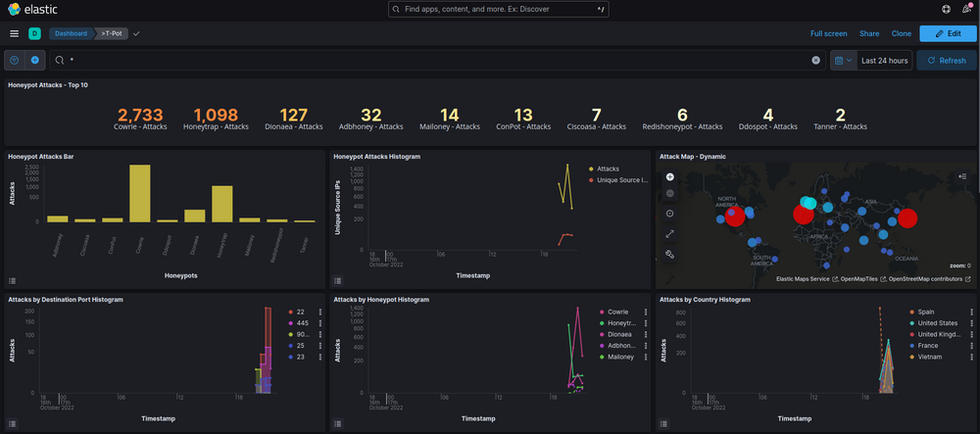The height and width of the screenshot is (434, 980).
Task: Click the 14 Mailoney attacks metric
Action: tap(449, 119)
